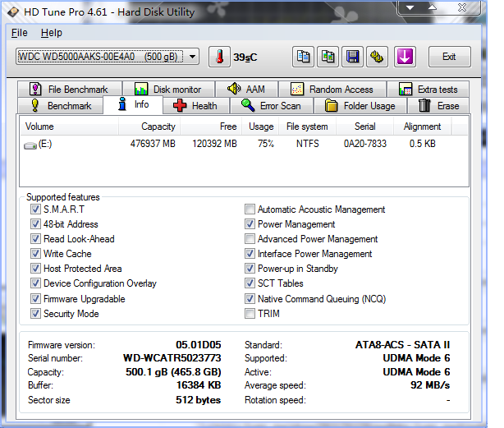Go to the Benchmark tab
This screenshot has width=504, height=428.
click(61, 106)
